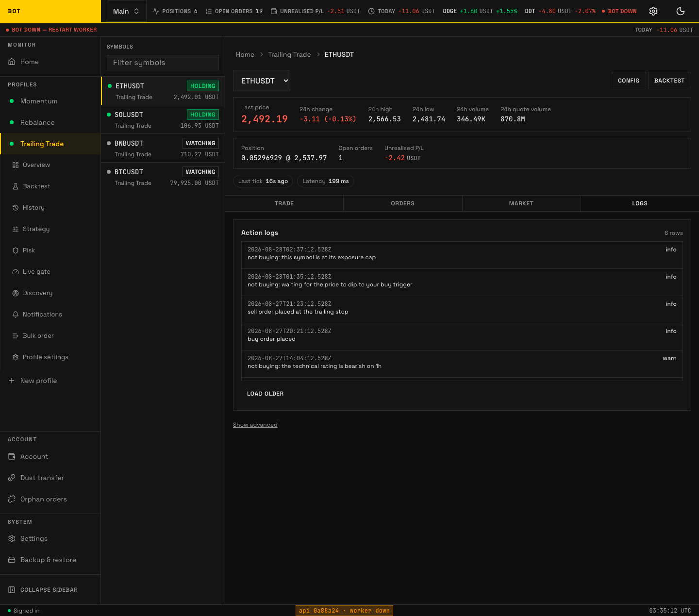The width and height of the screenshot is (699, 616).
Task: Open Notifications bell icon
Action: coord(16,315)
